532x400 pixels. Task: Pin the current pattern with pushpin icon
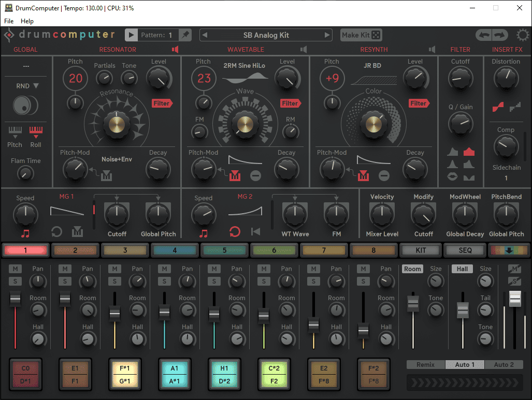point(185,35)
